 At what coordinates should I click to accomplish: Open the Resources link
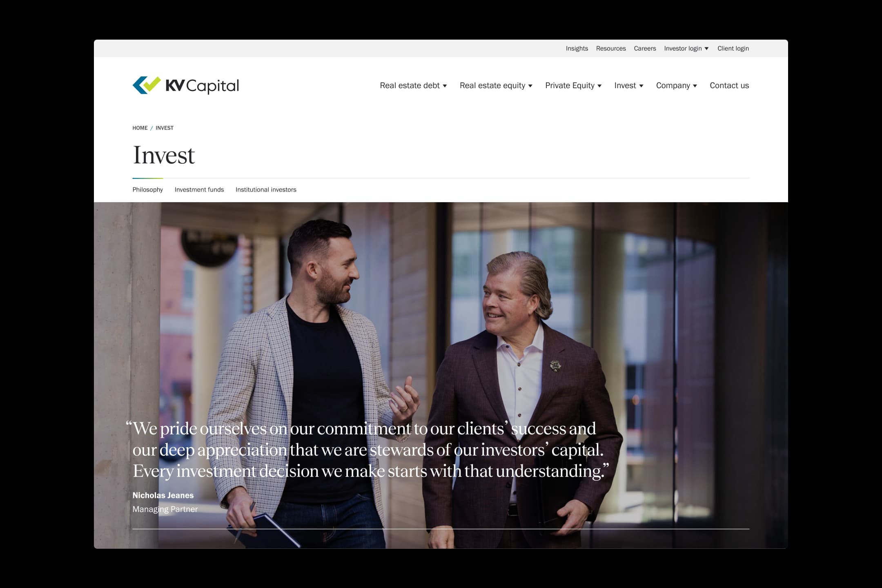(611, 48)
